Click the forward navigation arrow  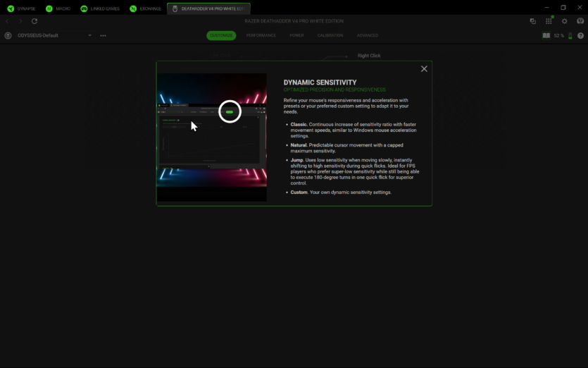coord(20,21)
